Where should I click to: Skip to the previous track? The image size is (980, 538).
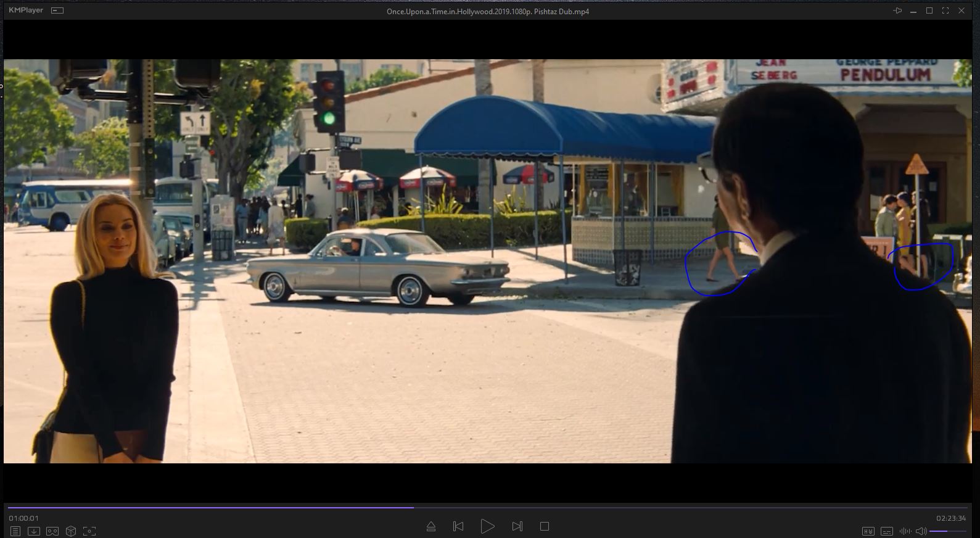pos(458,526)
